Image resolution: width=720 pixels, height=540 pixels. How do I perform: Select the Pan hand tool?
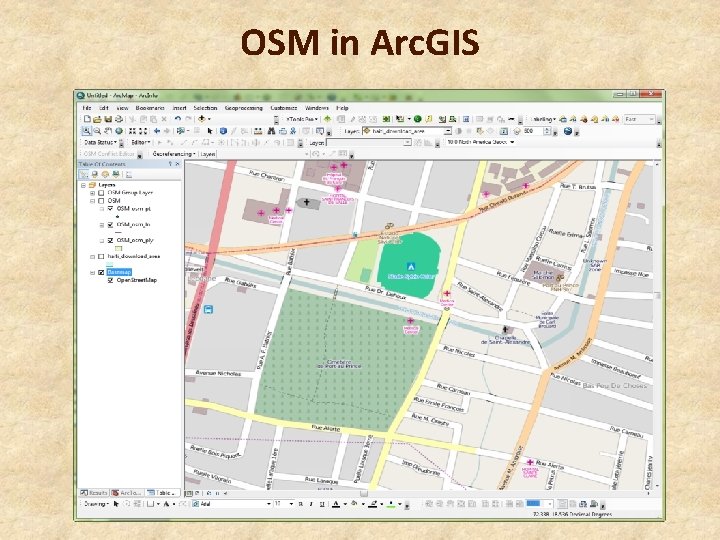[x=108, y=131]
